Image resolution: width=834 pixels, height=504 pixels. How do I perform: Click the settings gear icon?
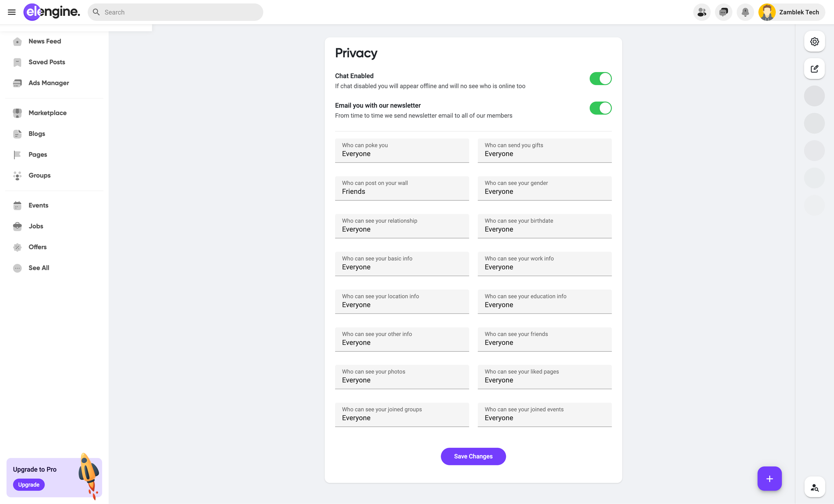pyautogui.click(x=814, y=42)
